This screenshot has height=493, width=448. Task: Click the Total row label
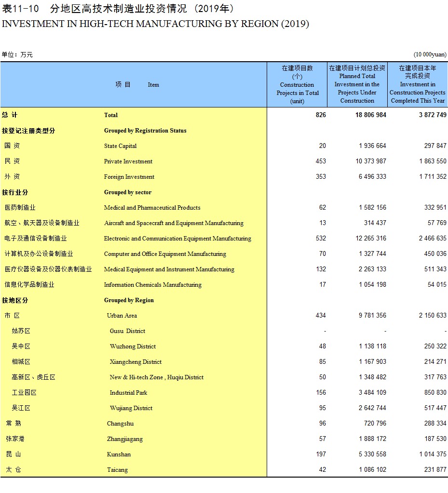[111, 115]
